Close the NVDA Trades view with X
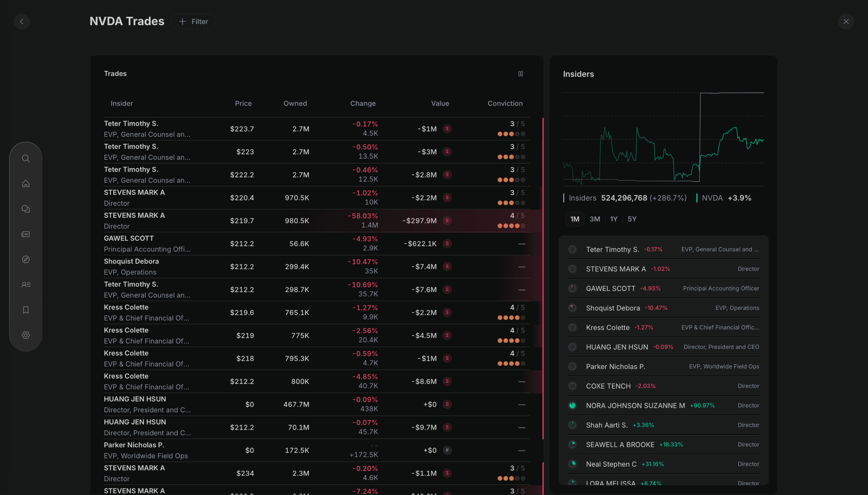The height and width of the screenshot is (495, 868). point(846,21)
